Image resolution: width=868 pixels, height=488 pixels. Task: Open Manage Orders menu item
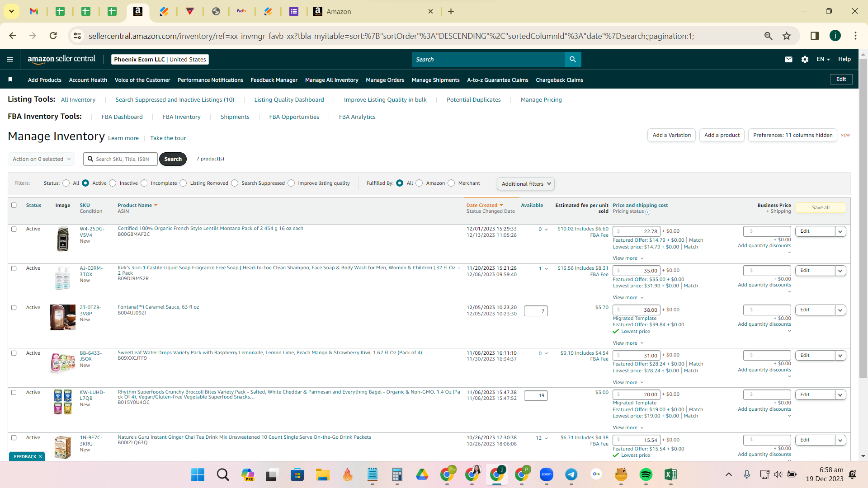pyautogui.click(x=385, y=80)
